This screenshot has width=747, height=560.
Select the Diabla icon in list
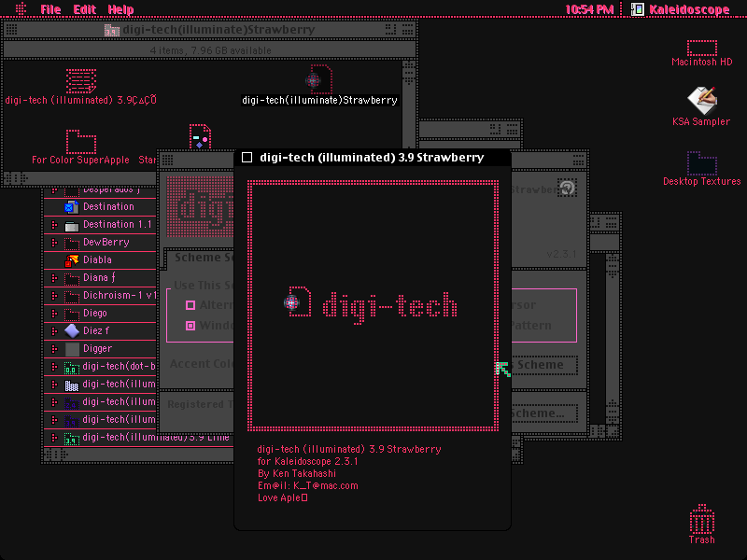[x=72, y=260]
